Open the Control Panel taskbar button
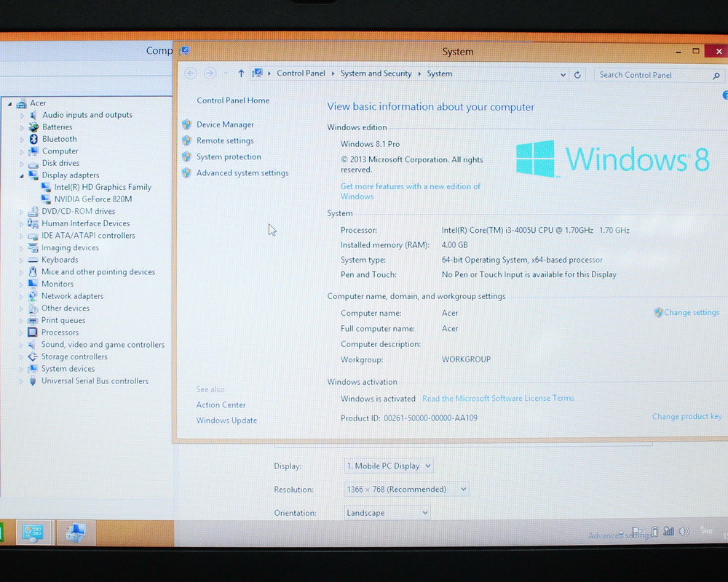Viewport: 728px width, 582px height. point(33,533)
